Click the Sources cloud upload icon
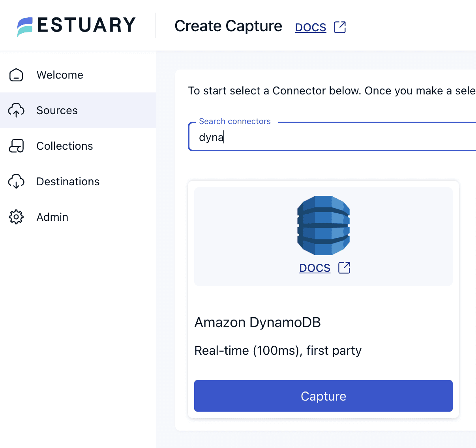Image resolution: width=476 pixels, height=448 pixels. (x=16, y=110)
